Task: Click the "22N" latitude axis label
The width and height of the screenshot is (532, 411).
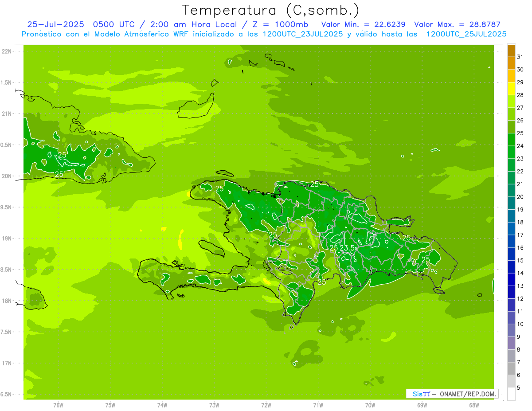Action: pos(7,51)
